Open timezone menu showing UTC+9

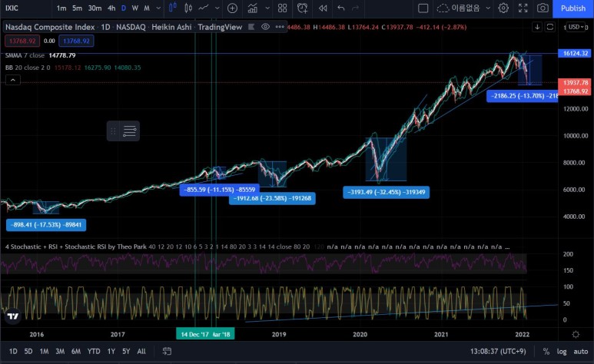tap(498, 352)
